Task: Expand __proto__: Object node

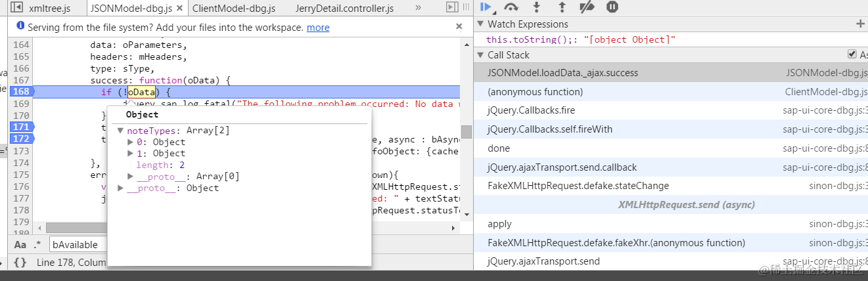Action: point(120,188)
